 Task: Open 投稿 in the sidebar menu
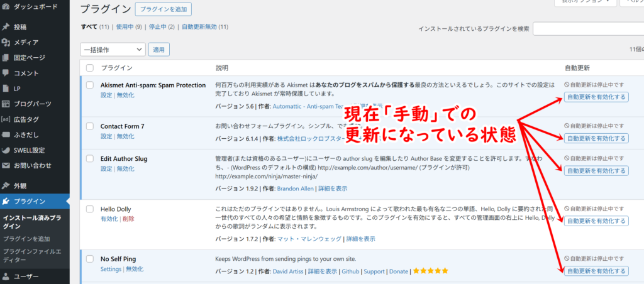point(20,27)
